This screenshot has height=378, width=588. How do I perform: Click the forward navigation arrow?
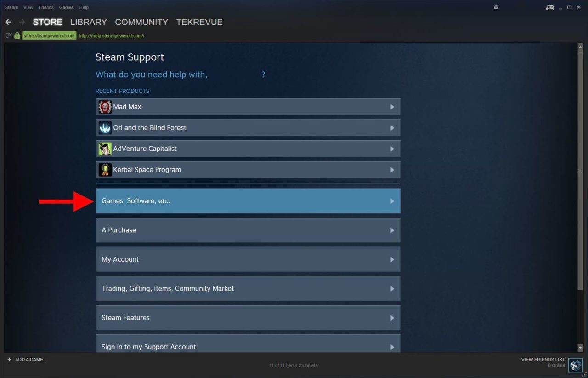[22, 22]
